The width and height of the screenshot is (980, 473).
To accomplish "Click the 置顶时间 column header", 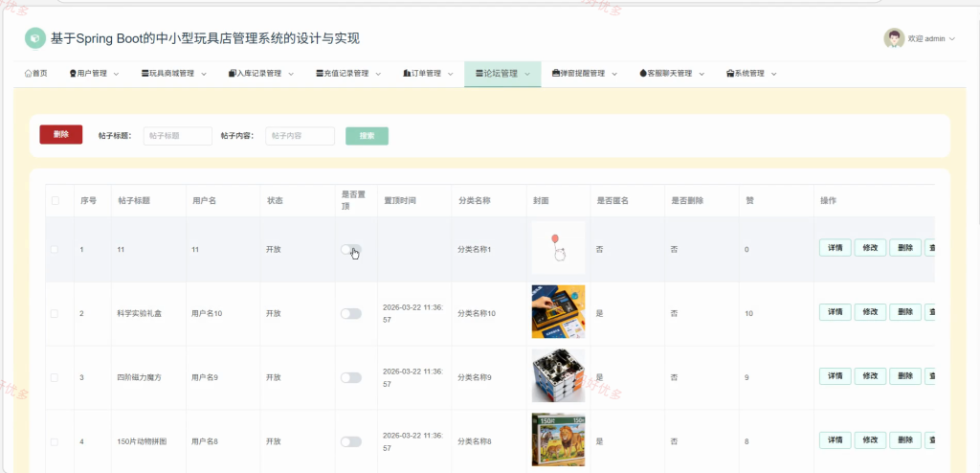I will tap(399, 201).
